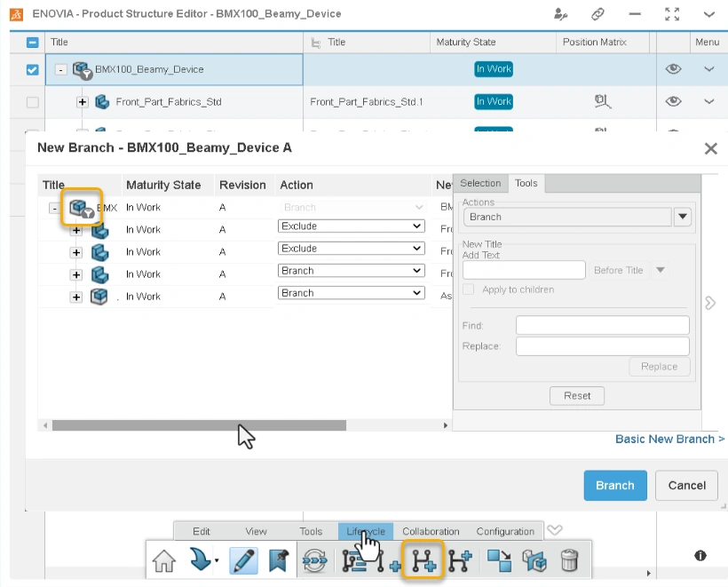Screen dimensions: 728x587
Task: Open row menu chevron for Front_Part_Fabrics_Std
Action: click(x=709, y=101)
